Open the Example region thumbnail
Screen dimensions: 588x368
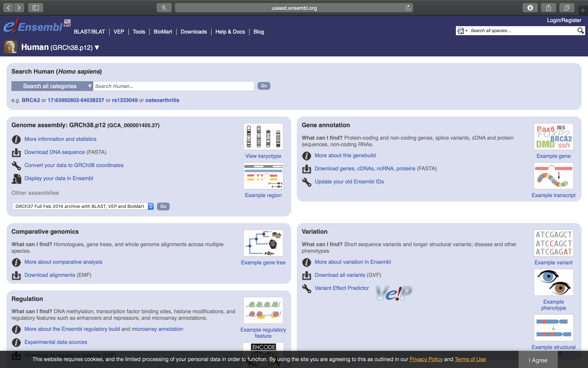coord(263,176)
